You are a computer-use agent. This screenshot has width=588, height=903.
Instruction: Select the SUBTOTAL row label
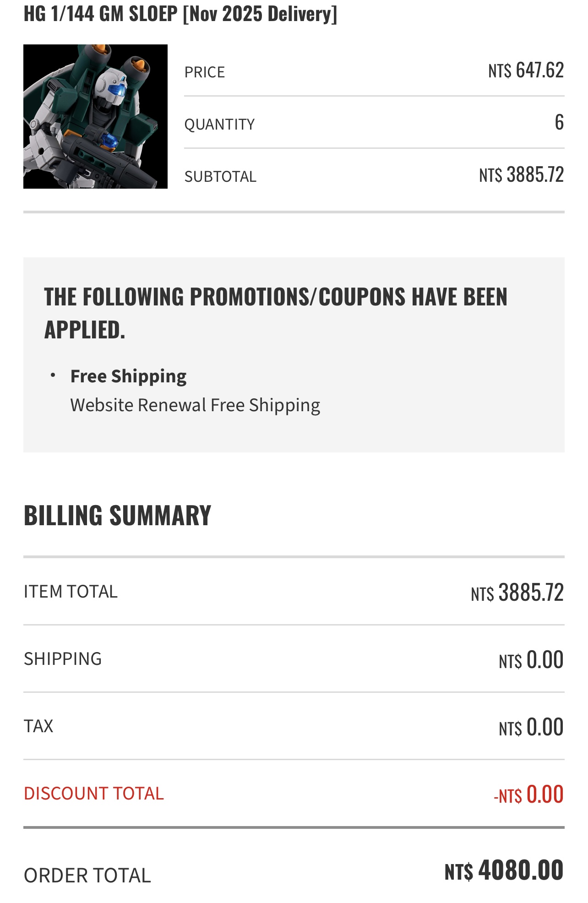coord(220,176)
